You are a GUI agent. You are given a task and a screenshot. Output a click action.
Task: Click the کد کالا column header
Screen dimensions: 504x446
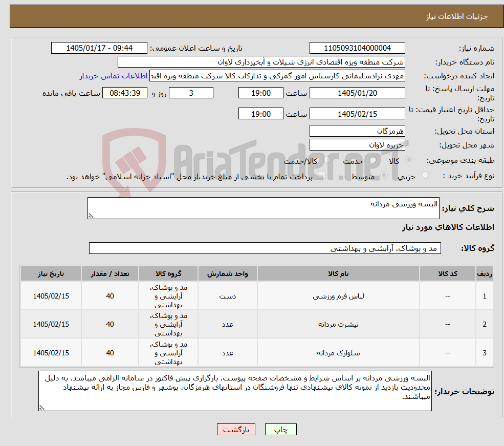point(447,273)
